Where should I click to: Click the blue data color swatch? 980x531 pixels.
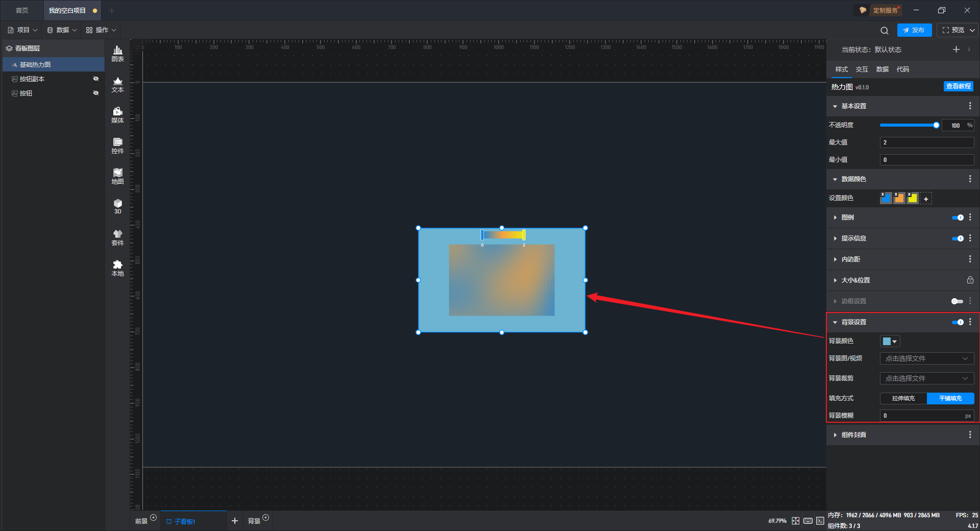click(x=886, y=198)
